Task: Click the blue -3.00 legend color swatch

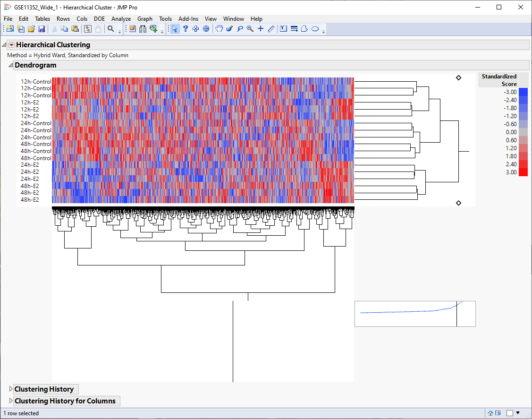Action: [523, 92]
